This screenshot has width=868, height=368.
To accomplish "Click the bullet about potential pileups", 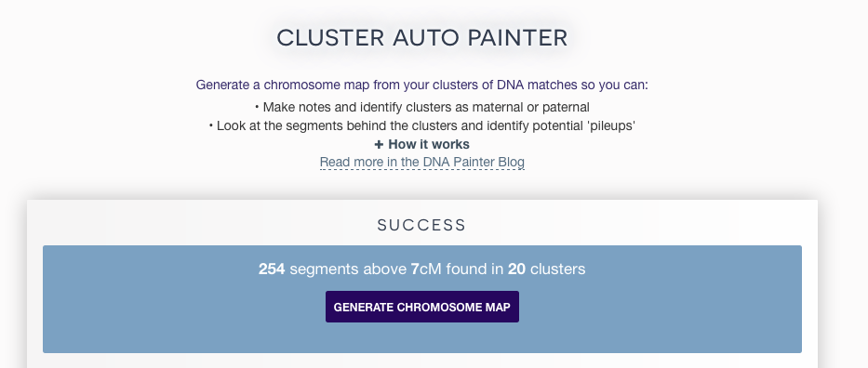I will coord(421,126).
